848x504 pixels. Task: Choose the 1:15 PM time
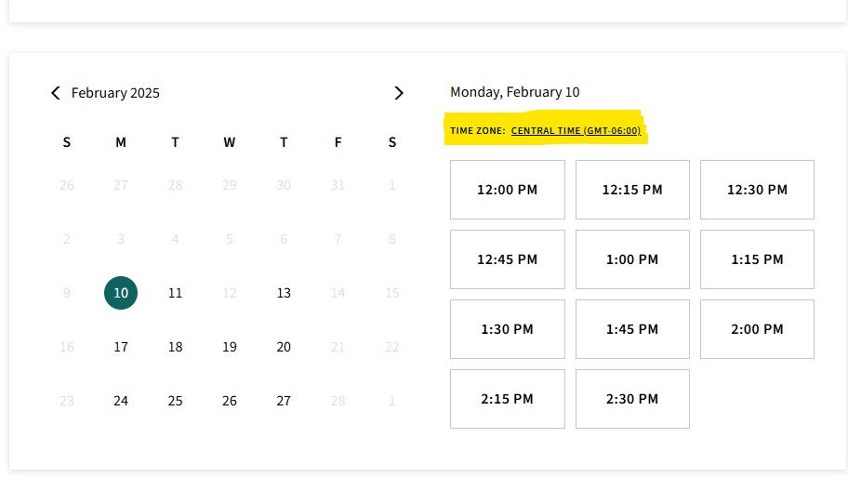click(757, 259)
